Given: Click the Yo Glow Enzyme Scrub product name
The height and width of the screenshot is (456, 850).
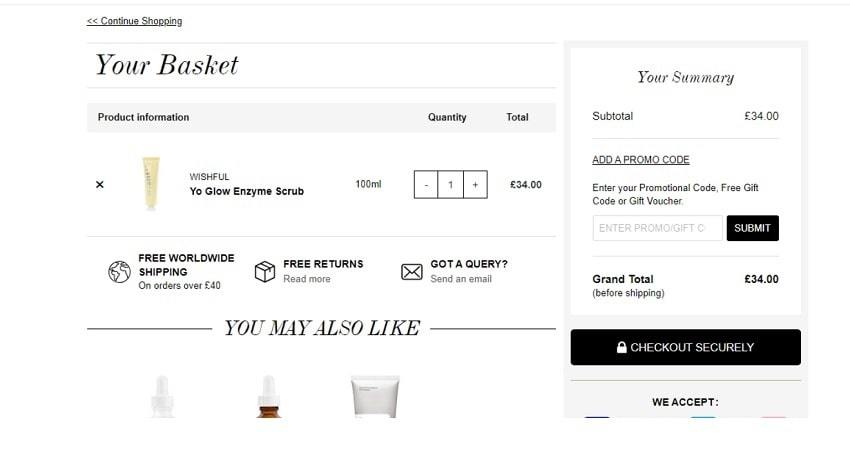Looking at the screenshot, I should click(247, 191).
